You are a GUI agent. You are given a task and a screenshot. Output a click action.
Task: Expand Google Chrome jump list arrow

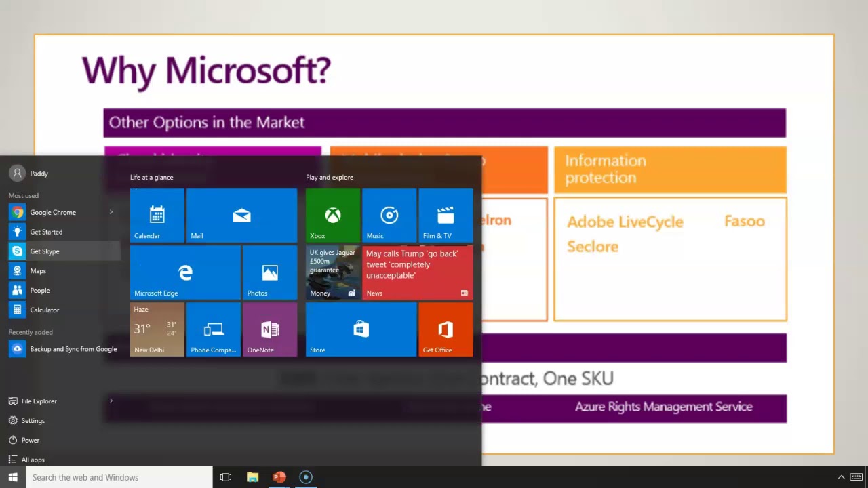pos(111,212)
